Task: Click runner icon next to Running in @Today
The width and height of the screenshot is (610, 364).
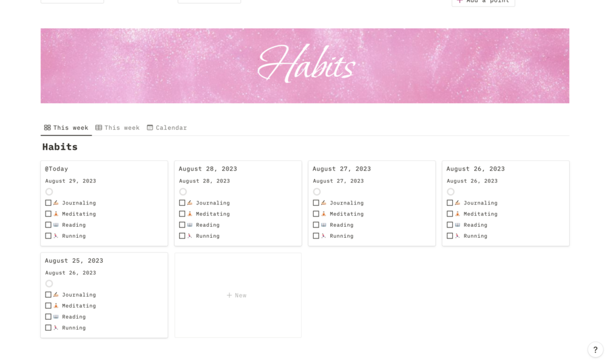Action: (x=56, y=235)
